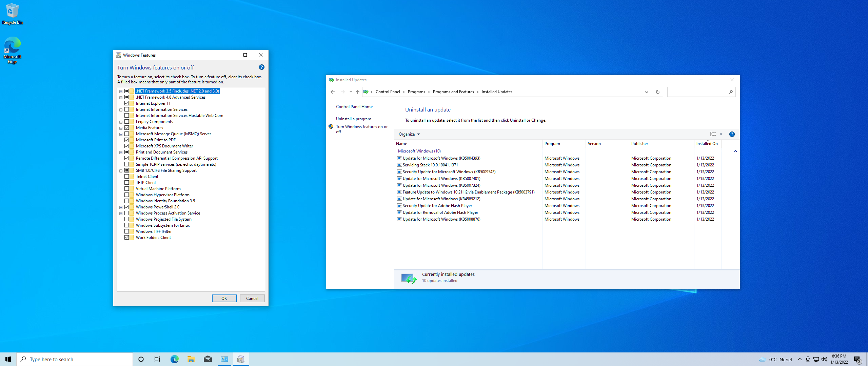Check the TFTP Client box
Image resolution: width=868 pixels, height=366 pixels.
pyautogui.click(x=126, y=183)
